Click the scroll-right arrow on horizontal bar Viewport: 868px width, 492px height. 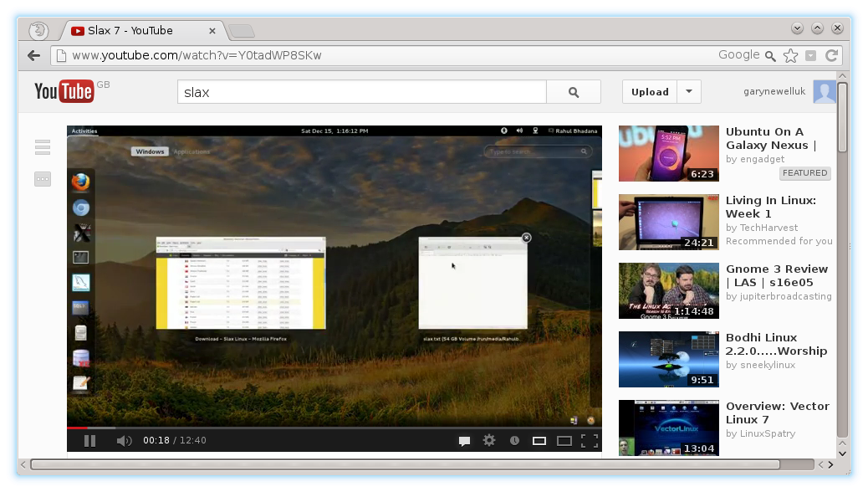click(830, 465)
